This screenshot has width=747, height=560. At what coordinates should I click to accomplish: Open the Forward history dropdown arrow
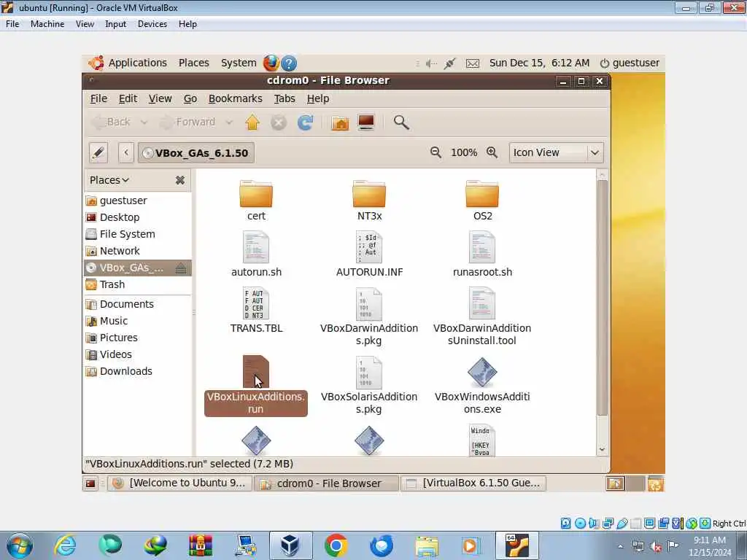[x=228, y=122]
